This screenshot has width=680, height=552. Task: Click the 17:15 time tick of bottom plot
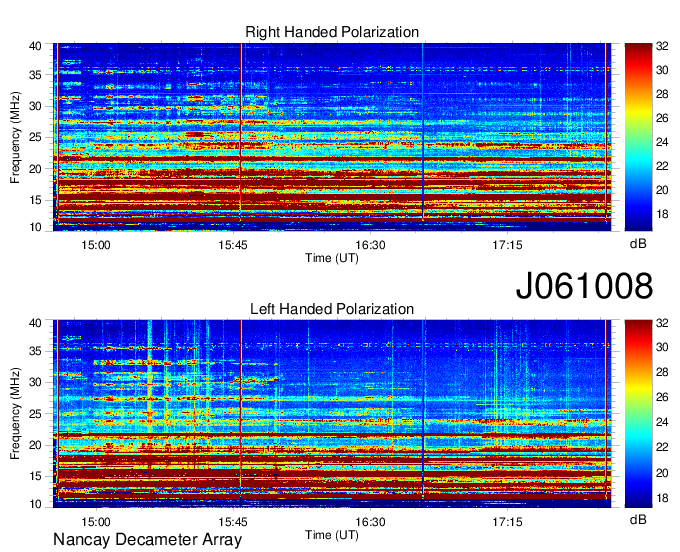(507, 522)
